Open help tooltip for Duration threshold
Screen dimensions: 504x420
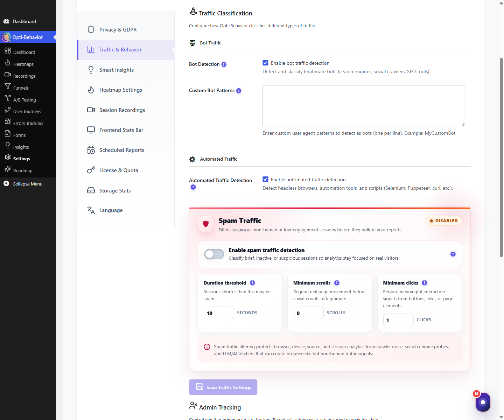(x=252, y=283)
